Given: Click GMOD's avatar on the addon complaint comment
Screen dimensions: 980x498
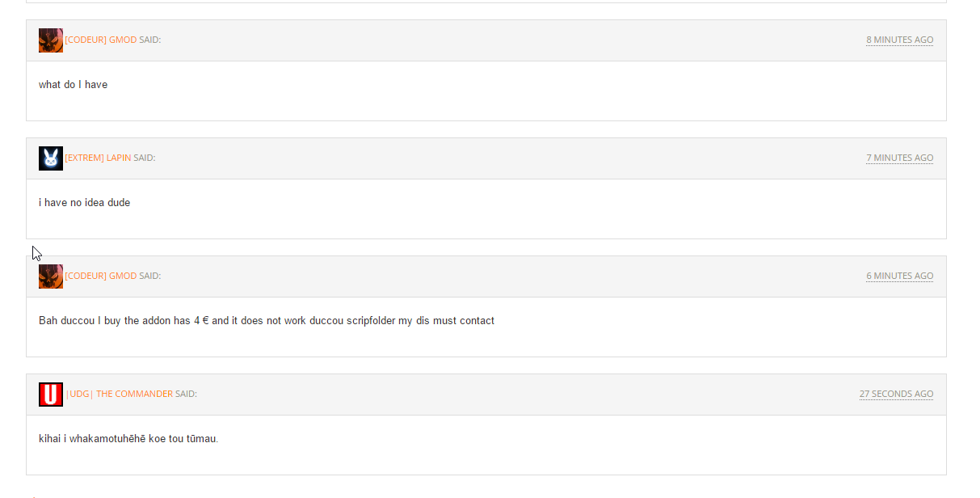Looking at the screenshot, I should click(51, 276).
